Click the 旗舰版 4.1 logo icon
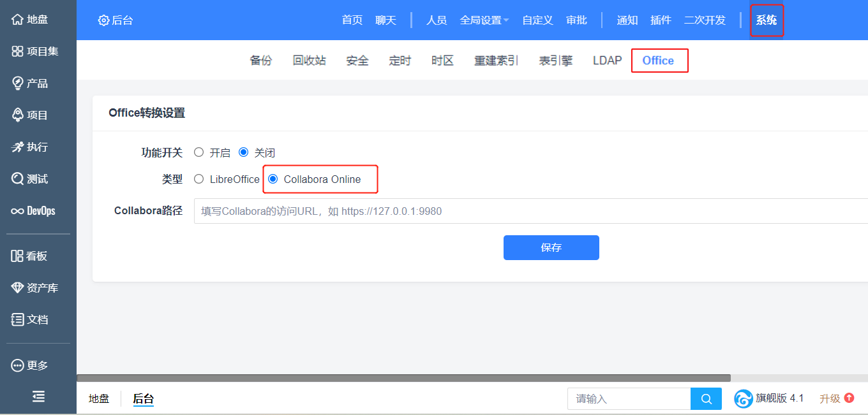This screenshot has width=868, height=415. [x=744, y=399]
